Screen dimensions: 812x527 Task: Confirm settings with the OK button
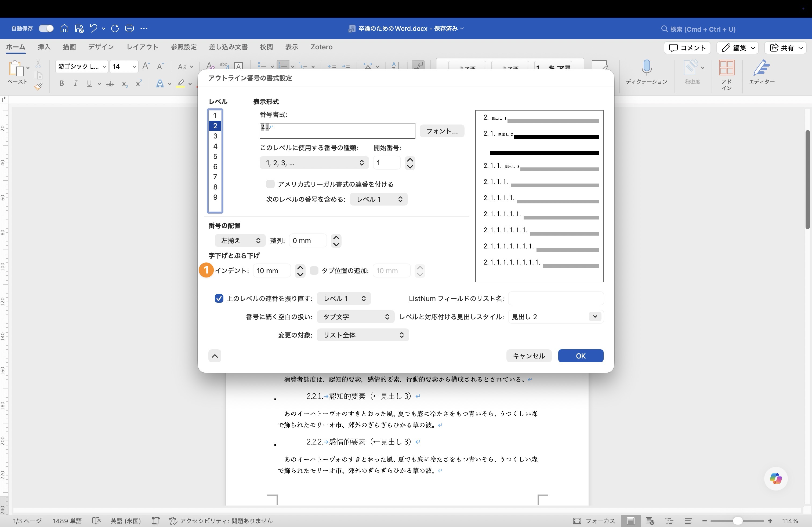click(x=580, y=356)
